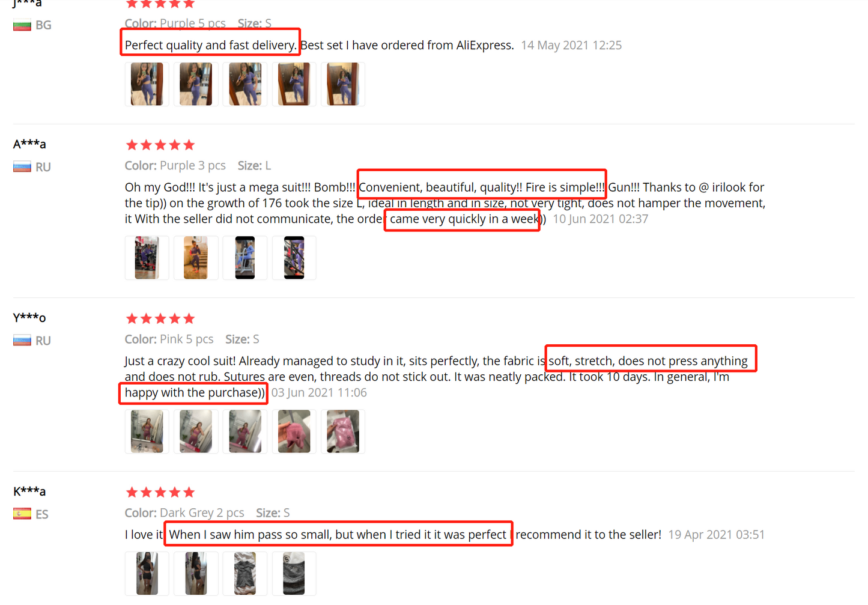Viewport: 868px width, 605px height.
Task: View first photo in K***a's dark grey review
Action: [147, 574]
